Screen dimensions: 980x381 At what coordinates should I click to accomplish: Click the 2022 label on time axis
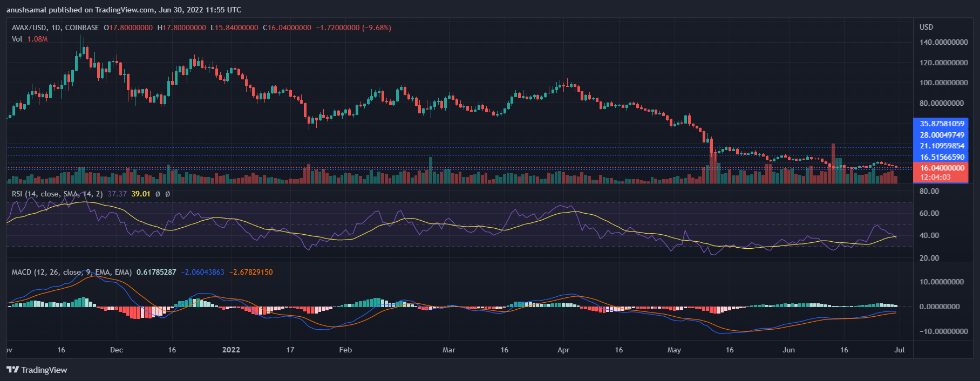231,350
